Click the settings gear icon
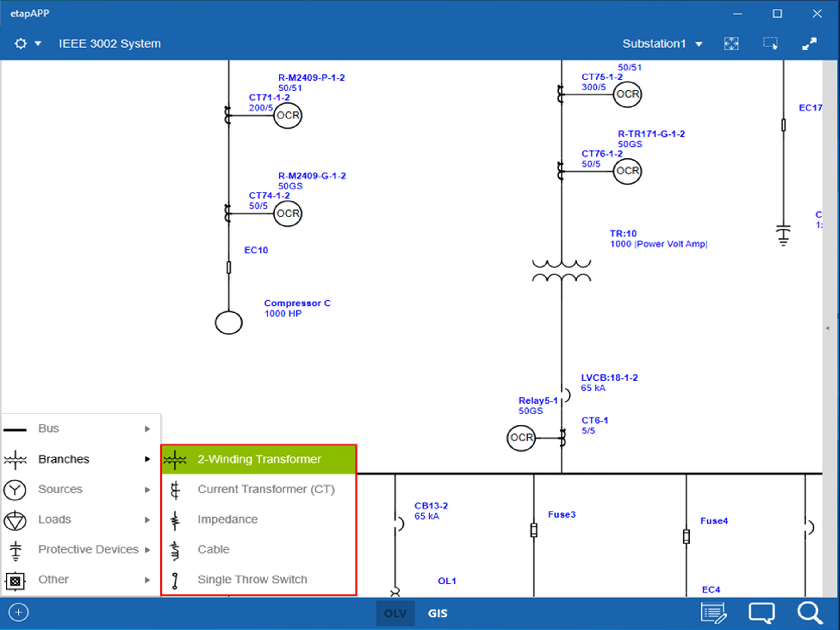 21,44
